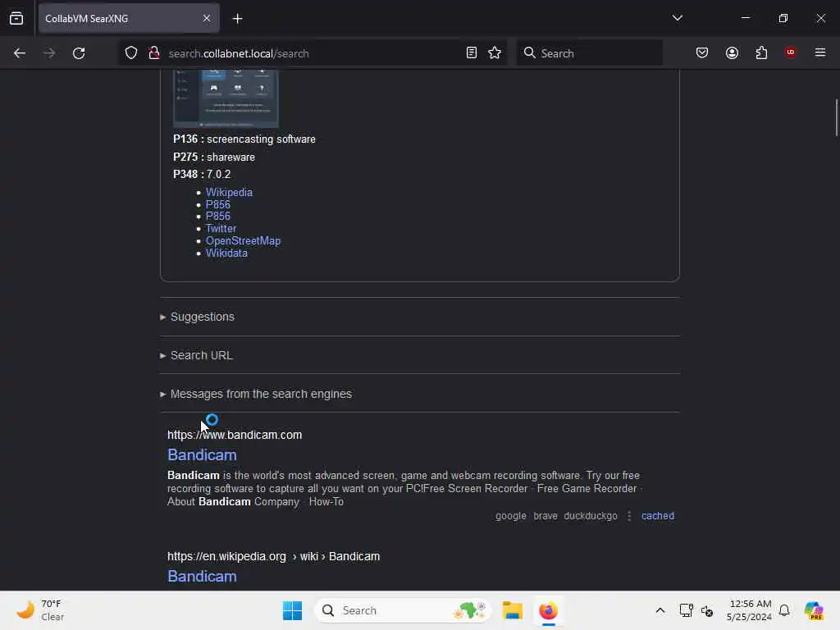Open the OpenStreetMap link
The image size is (840, 630).
[x=243, y=241]
